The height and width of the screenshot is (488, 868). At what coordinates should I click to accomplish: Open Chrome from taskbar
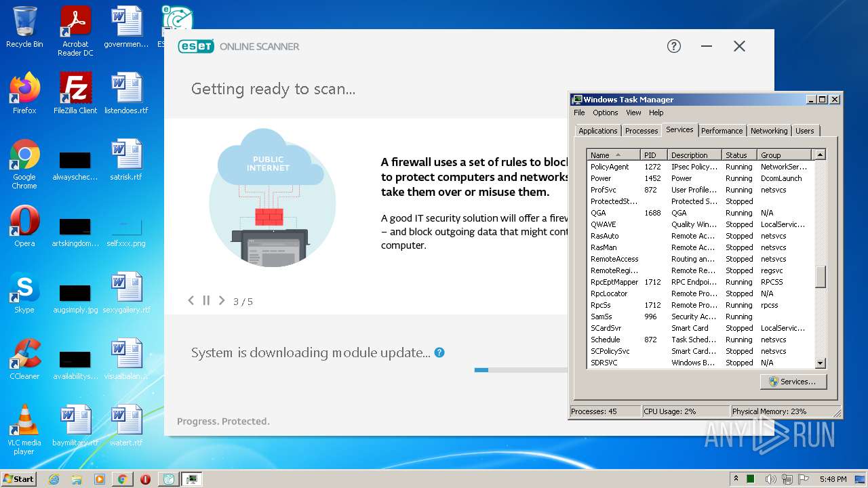[122, 479]
